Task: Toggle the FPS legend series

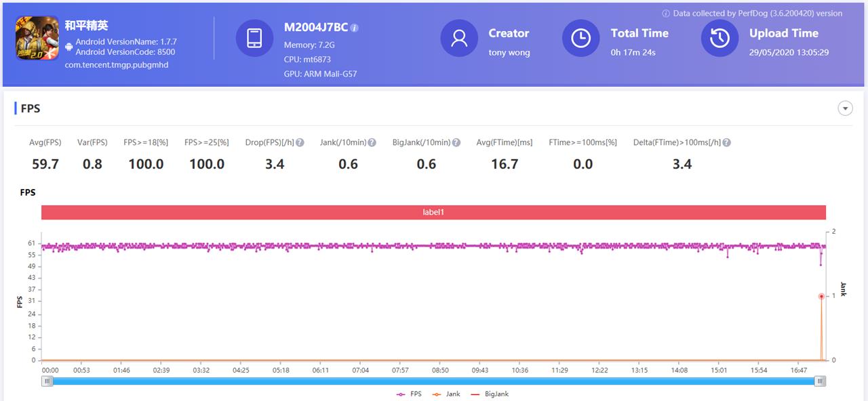Action: coord(409,394)
